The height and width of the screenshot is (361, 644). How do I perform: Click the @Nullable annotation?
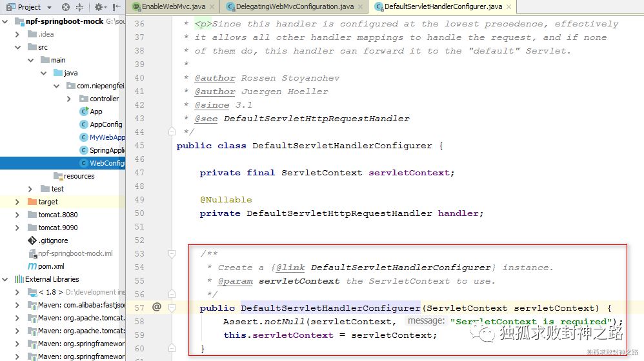(x=226, y=200)
